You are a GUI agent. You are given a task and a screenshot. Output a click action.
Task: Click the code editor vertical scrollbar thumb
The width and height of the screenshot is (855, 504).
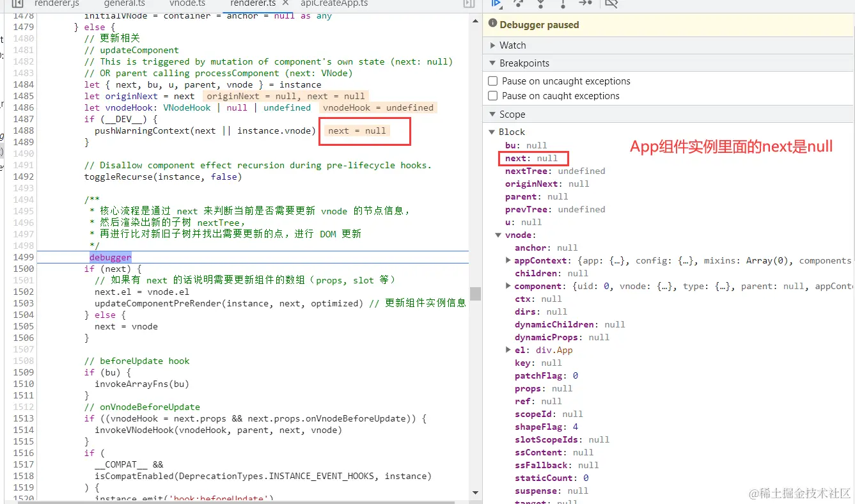coord(475,294)
